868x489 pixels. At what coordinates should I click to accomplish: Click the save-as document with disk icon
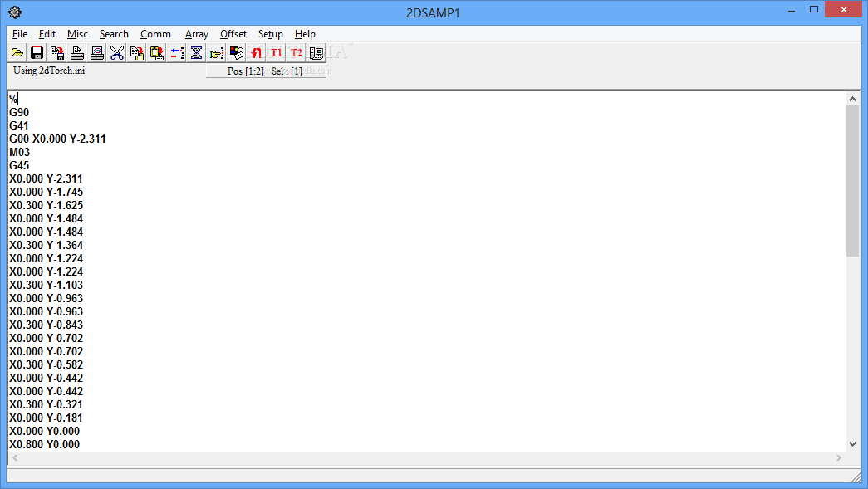tap(57, 53)
